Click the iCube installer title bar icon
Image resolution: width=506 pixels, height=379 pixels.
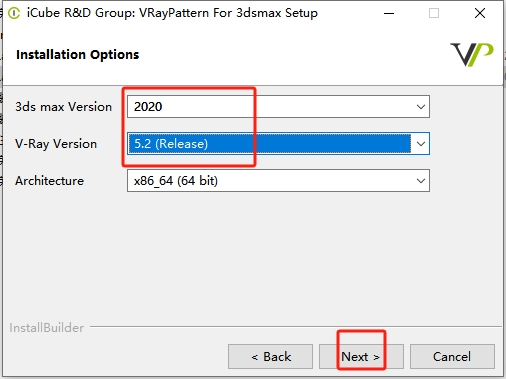tap(14, 13)
